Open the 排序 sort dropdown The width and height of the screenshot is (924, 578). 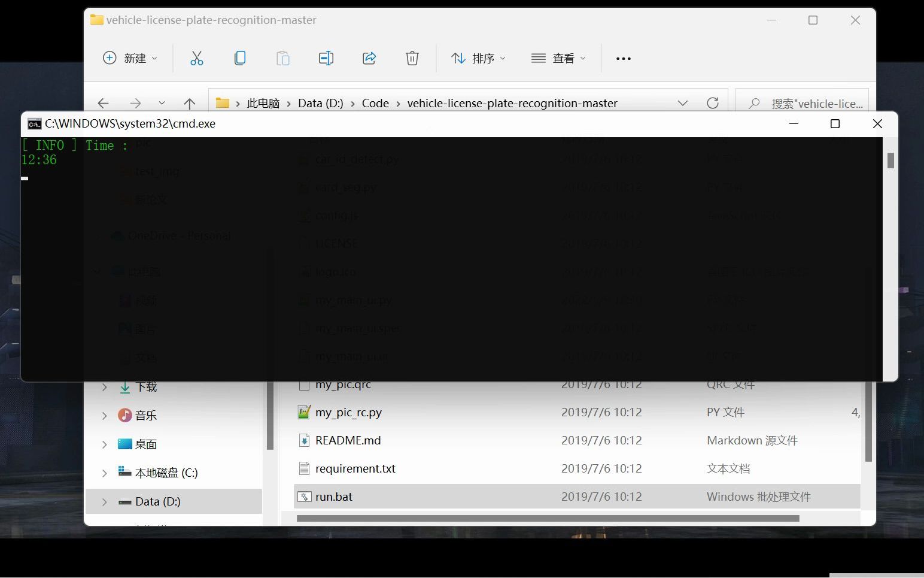[x=477, y=58]
